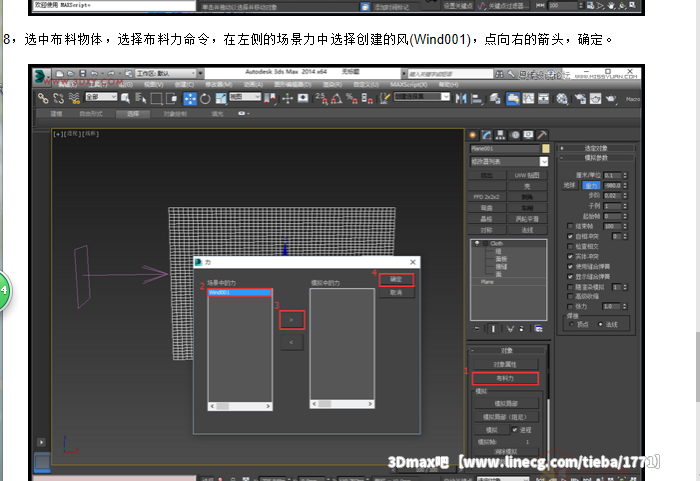This screenshot has width=700, height=481.
Task: Open the Modify command panel tab
Action: pyautogui.click(x=487, y=135)
